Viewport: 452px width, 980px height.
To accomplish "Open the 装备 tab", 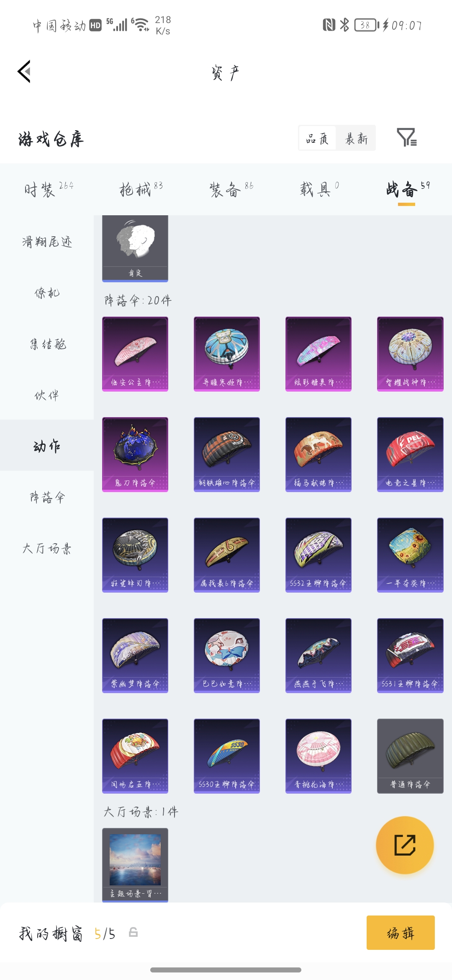I will 231,189.
